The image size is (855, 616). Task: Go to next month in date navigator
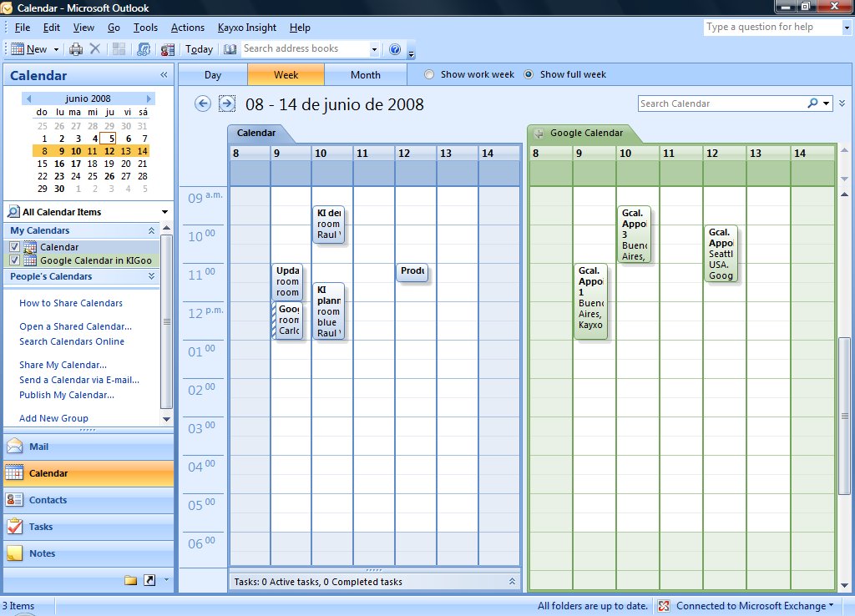tap(149, 98)
